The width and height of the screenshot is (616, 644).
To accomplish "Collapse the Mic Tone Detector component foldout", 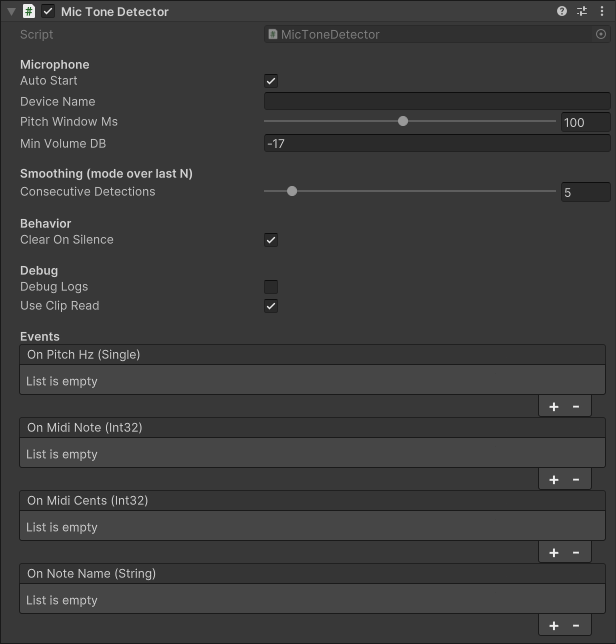I will click(x=11, y=12).
